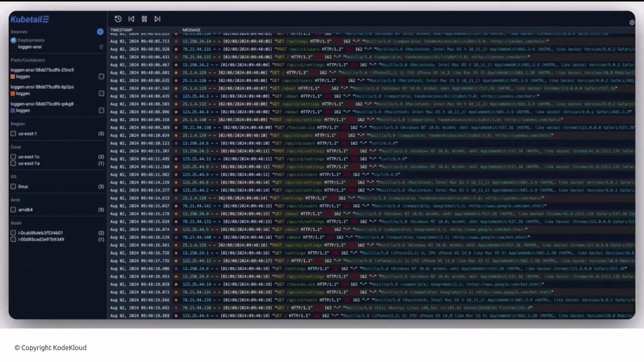Select log message at 09:48:06.467 from 13.250.24.2

(409, 65)
